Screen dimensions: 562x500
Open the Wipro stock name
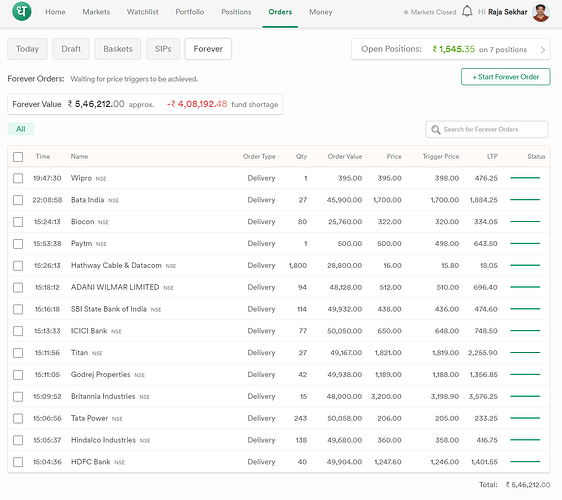[81, 178]
